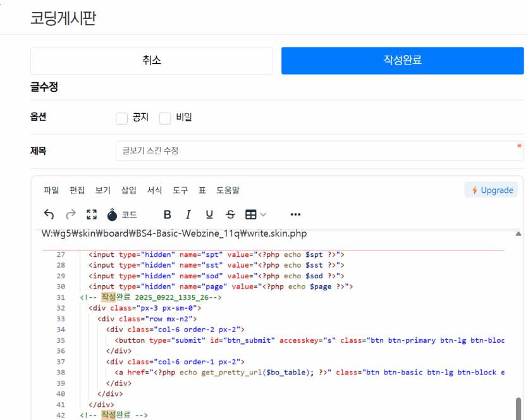Click the redo arrow icon
The image size is (528, 420).
(x=71, y=214)
